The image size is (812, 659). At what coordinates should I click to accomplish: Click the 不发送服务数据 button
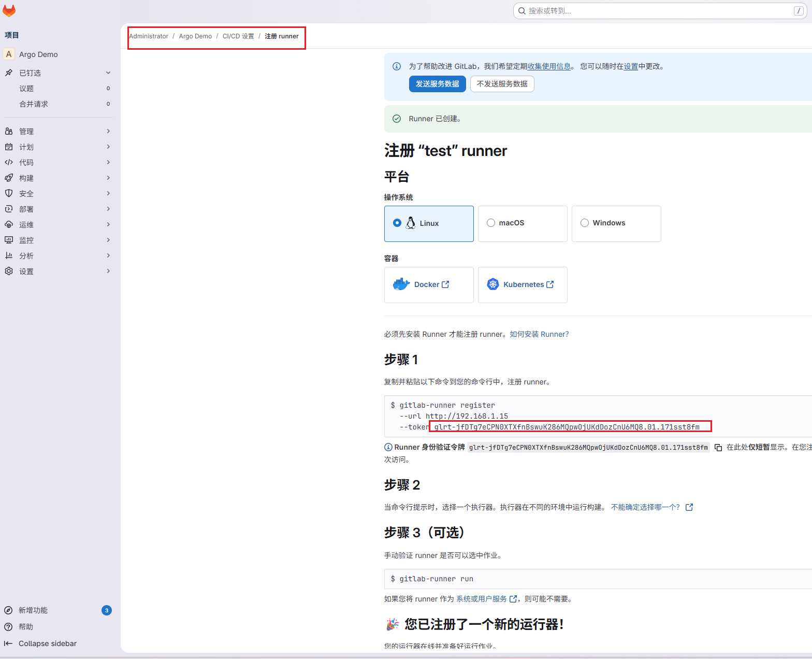[x=502, y=84]
